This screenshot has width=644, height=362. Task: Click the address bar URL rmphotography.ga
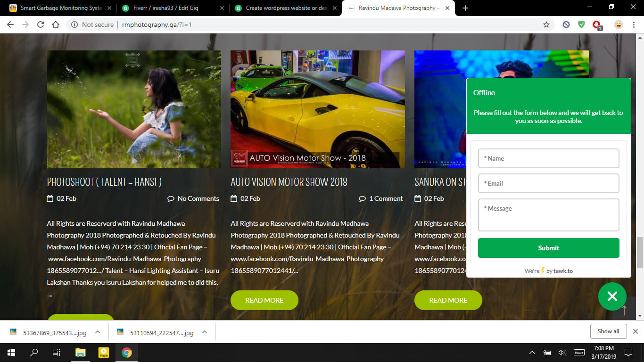(x=157, y=25)
